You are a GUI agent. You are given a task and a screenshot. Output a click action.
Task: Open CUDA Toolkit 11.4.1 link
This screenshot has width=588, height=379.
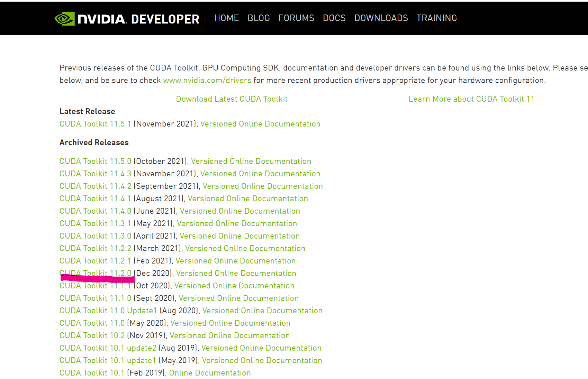(95, 198)
